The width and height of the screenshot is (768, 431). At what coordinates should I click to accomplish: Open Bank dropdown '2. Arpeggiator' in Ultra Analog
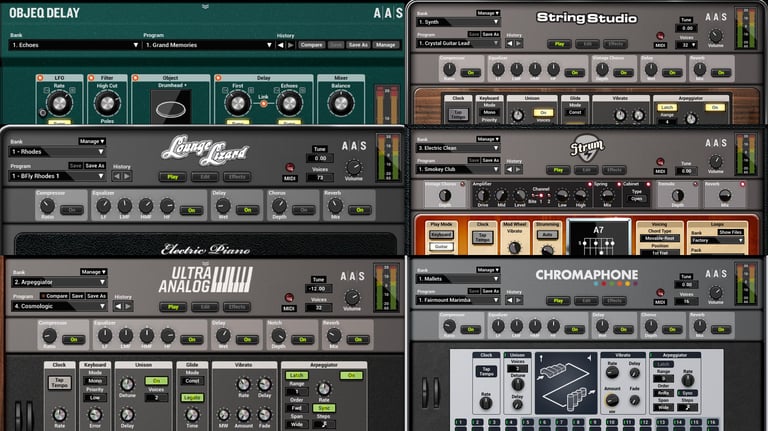(59, 282)
